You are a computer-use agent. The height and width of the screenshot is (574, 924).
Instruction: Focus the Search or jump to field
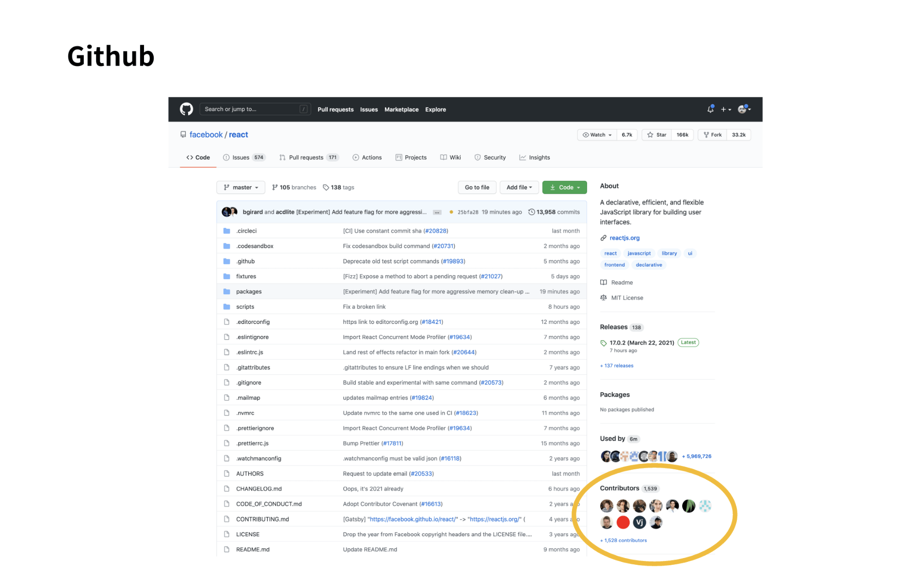(255, 109)
